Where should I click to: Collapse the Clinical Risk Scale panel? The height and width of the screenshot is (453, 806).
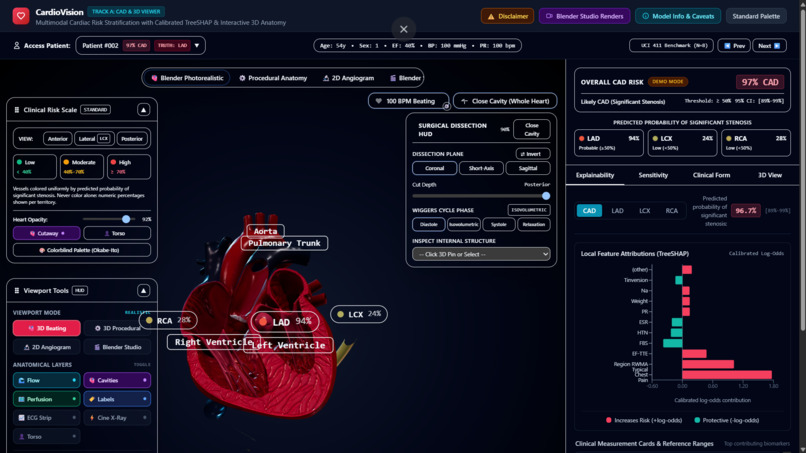[x=143, y=110]
